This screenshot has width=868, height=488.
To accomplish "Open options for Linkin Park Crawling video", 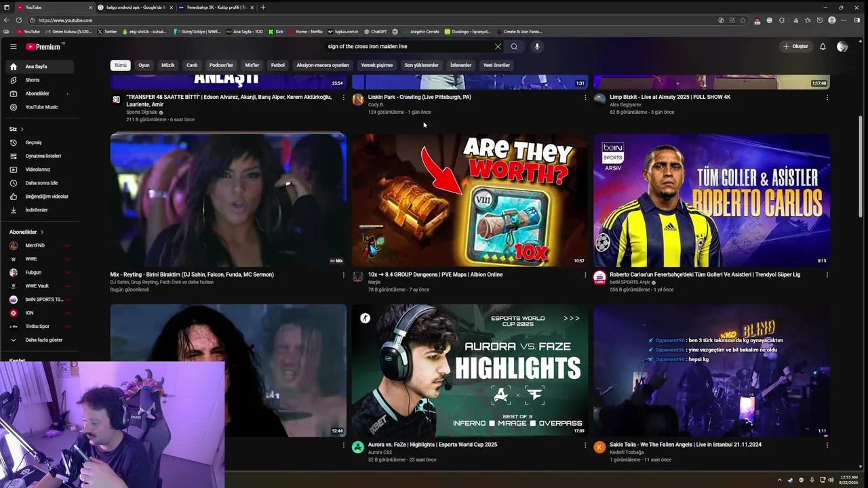I will pyautogui.click(x=585, y=98).
